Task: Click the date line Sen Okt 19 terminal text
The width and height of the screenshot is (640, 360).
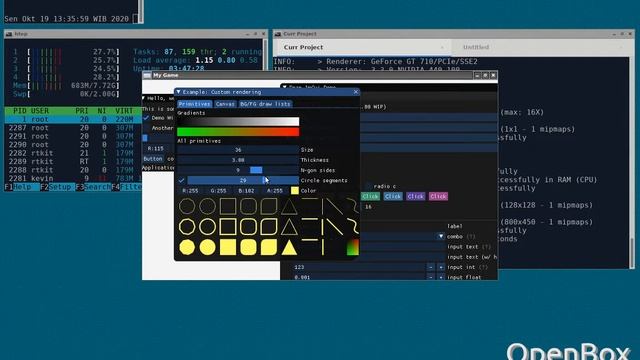Action: pyautogui.click(x=67, y=19)
